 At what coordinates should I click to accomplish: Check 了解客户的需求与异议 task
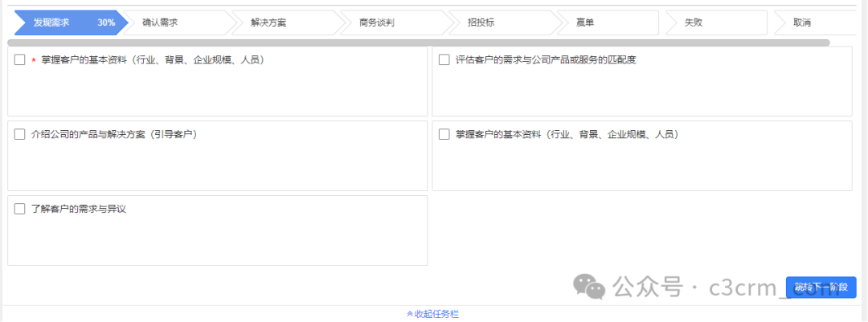(x=20, y=209)
